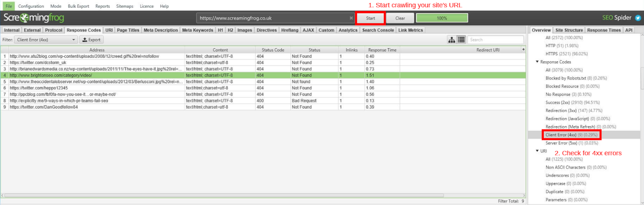Click the Screaming Frog logo
The image size is (644, 205).
click(34, 18)
